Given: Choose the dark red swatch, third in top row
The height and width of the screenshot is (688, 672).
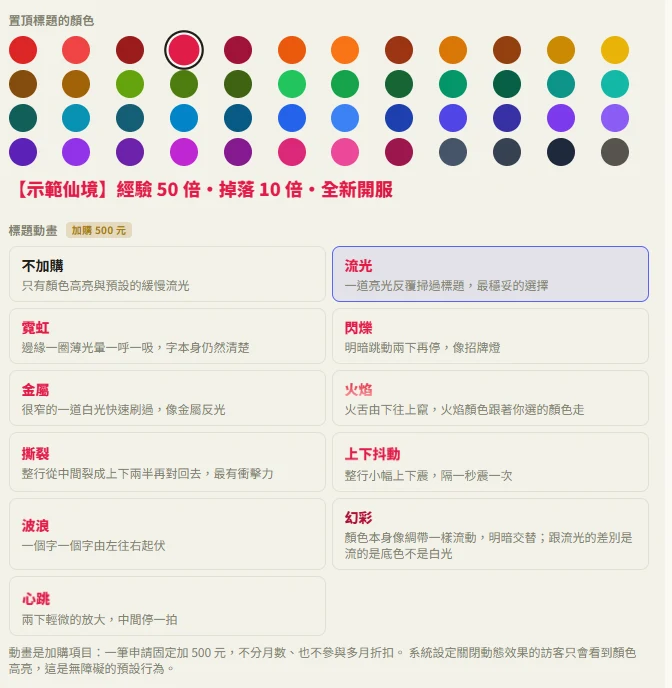Looking at the screenshot, I should (x=130, y=50).
